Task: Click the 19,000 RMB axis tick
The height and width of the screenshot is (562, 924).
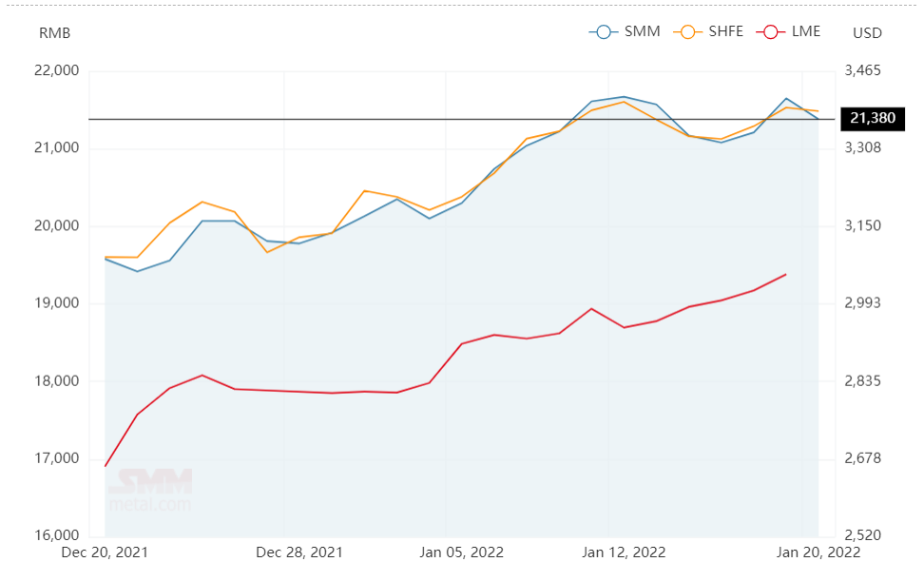Action: pyautogui.click(x=57, y=302)
